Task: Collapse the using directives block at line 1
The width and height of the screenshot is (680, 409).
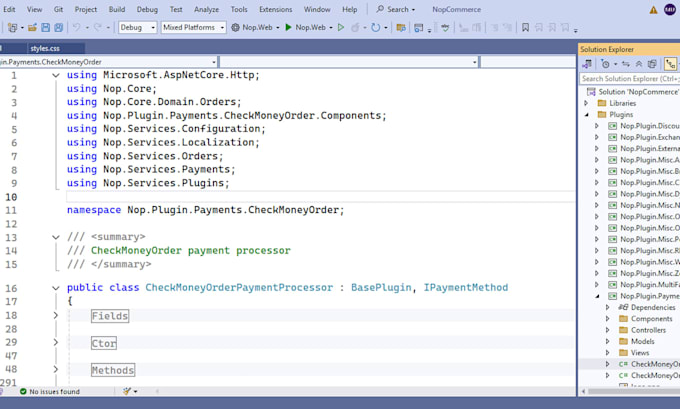Action: click(56, 75)
